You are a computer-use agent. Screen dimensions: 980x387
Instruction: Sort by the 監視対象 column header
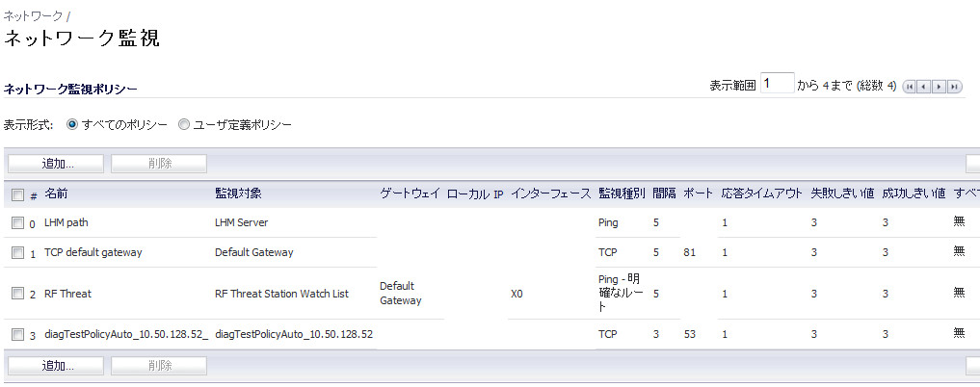[x=238, y=194]
